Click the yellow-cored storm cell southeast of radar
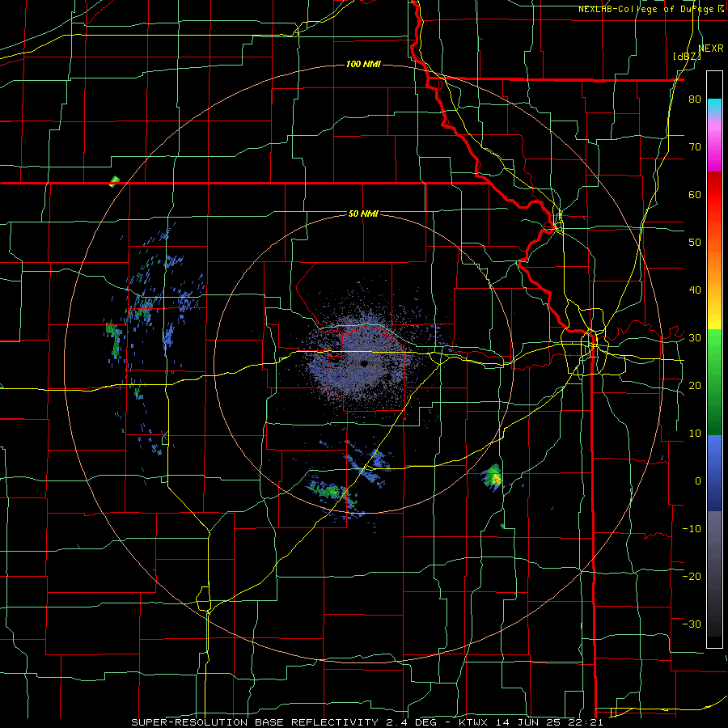 [x=493, y=476]
